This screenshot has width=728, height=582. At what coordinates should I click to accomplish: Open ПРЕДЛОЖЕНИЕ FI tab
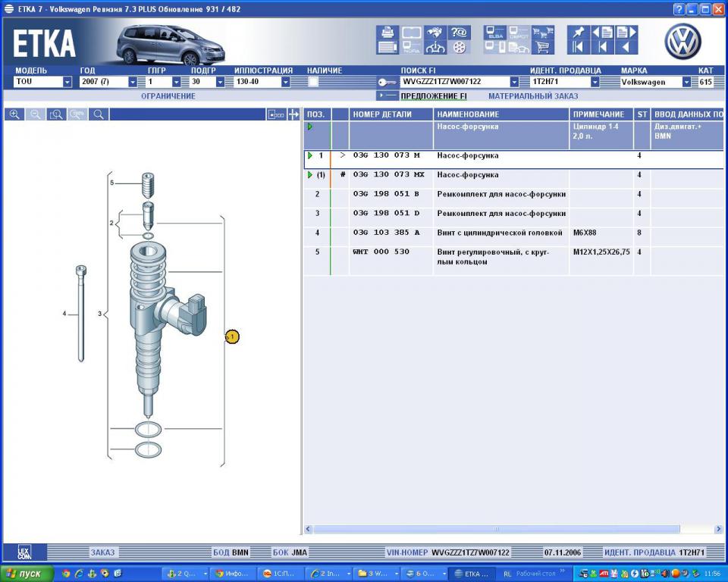pyautogui.click(x=434, y=96)
